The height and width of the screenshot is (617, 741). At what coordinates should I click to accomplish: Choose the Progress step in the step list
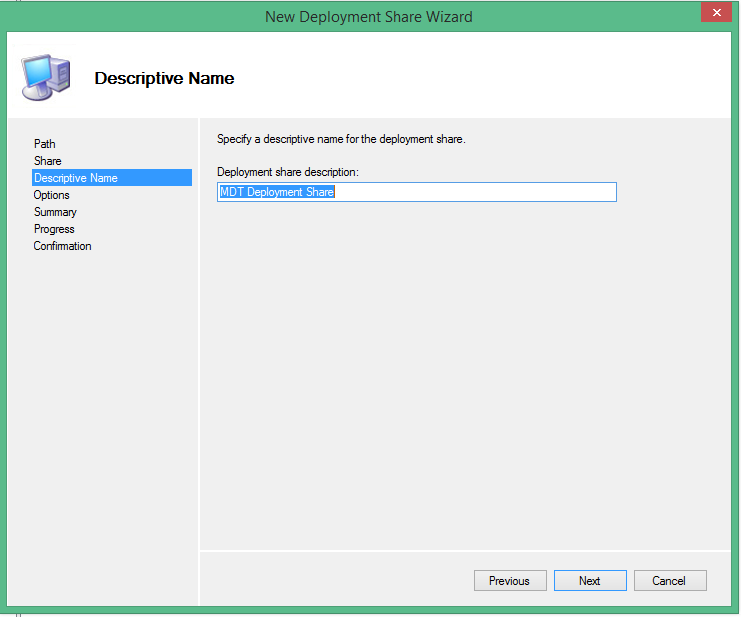click(x=54, y=229)
